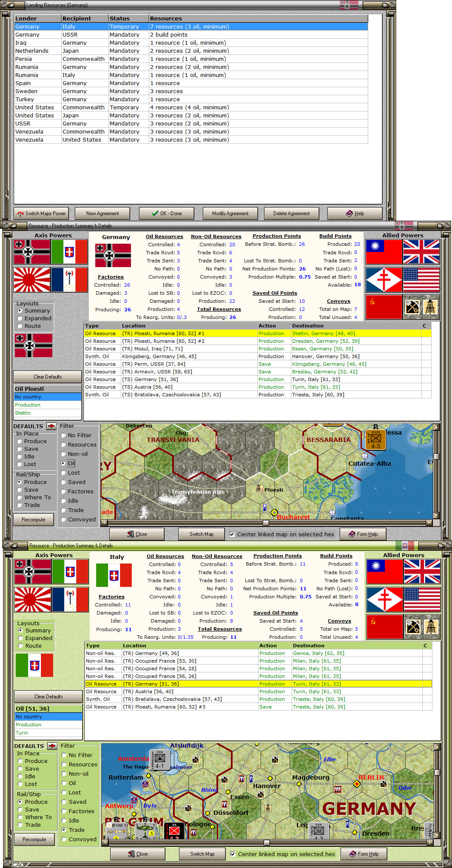Select the Iraq to Germany lending row
This screenshot has width=452, height=868.
[x=191, y=43]
